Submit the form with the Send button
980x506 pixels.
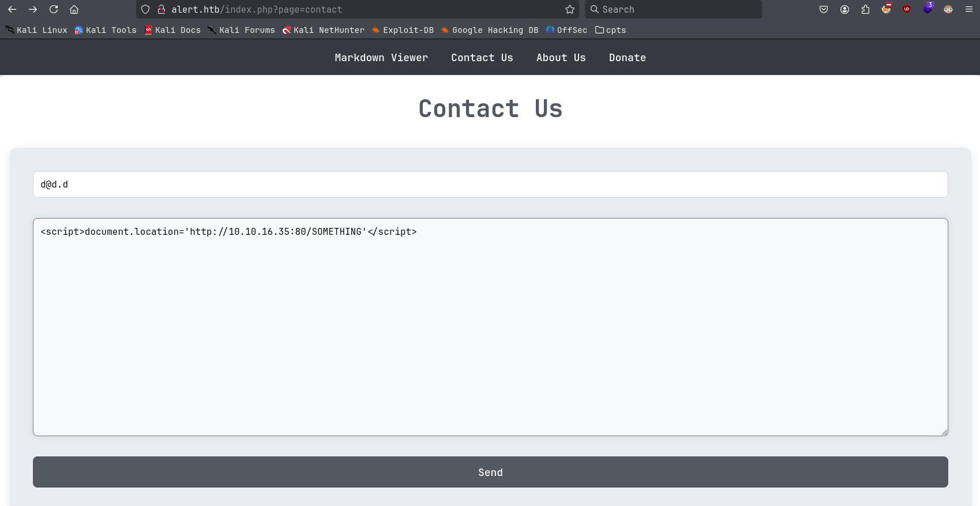pos(490,472)
